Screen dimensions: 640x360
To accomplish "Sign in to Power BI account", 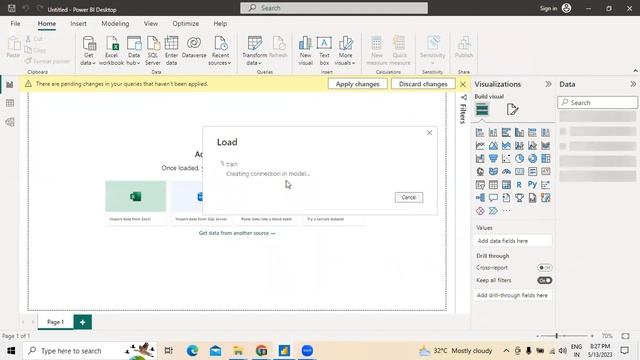I will [555, 8].
